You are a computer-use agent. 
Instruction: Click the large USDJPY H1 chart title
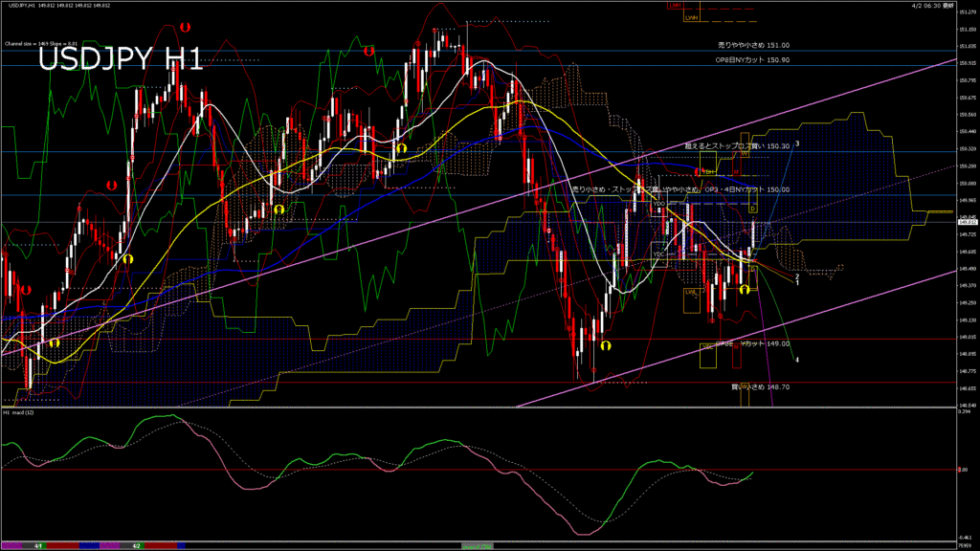pyautogui.click(x=120, y=59)
